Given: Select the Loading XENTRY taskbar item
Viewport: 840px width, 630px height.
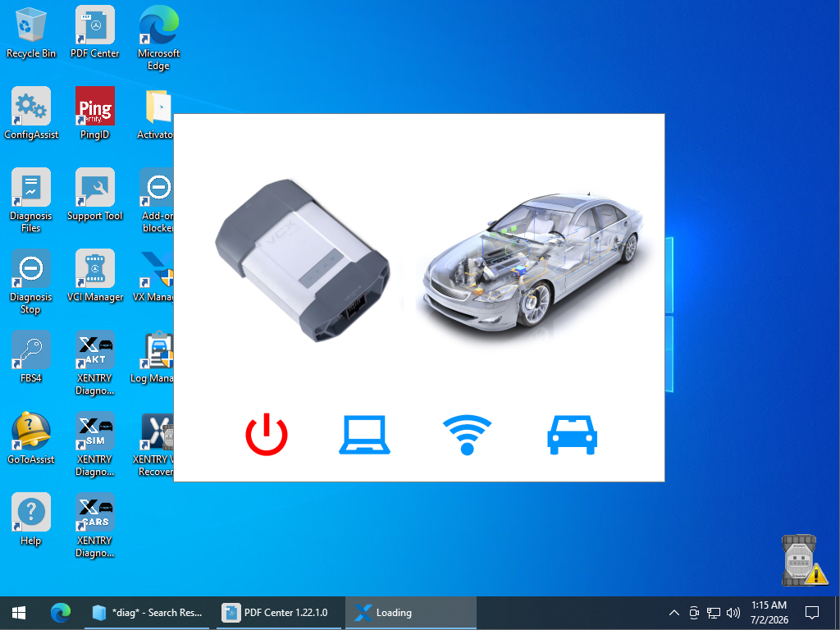Looking at the screenshot, I should 410,613.
